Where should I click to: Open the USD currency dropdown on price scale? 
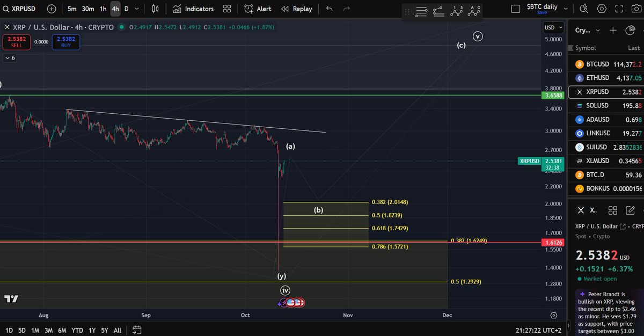pyautogui.click(x=554, y=27)
